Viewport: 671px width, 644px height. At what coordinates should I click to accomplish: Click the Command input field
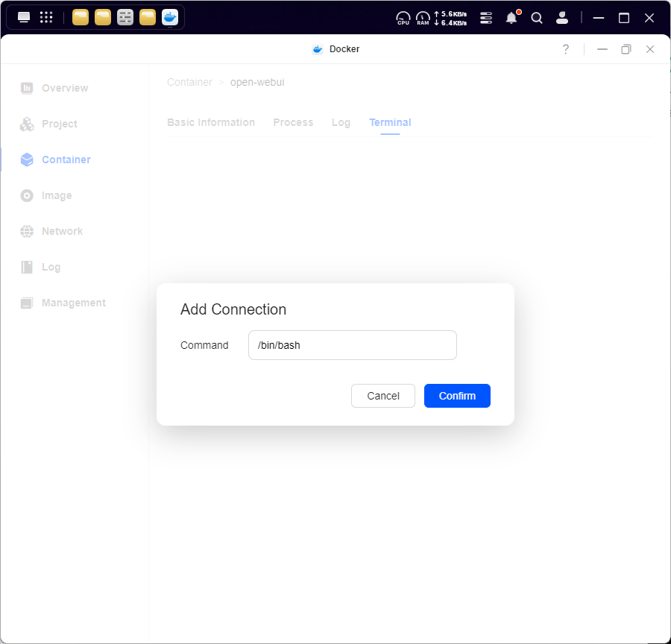tap(352, 345)
